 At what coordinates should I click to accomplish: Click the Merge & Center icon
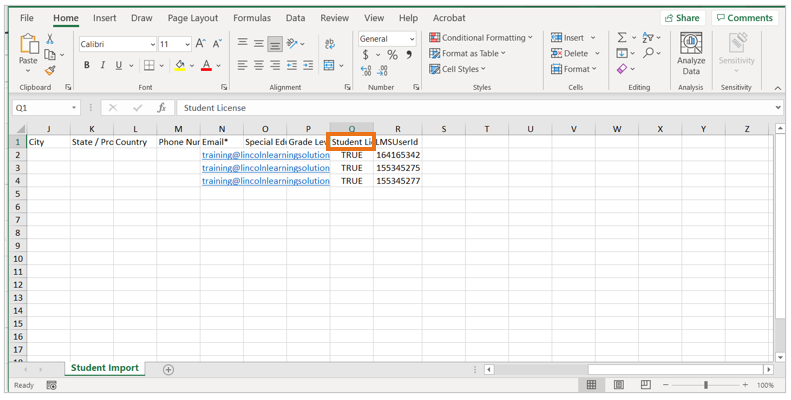tap(329, 65)
